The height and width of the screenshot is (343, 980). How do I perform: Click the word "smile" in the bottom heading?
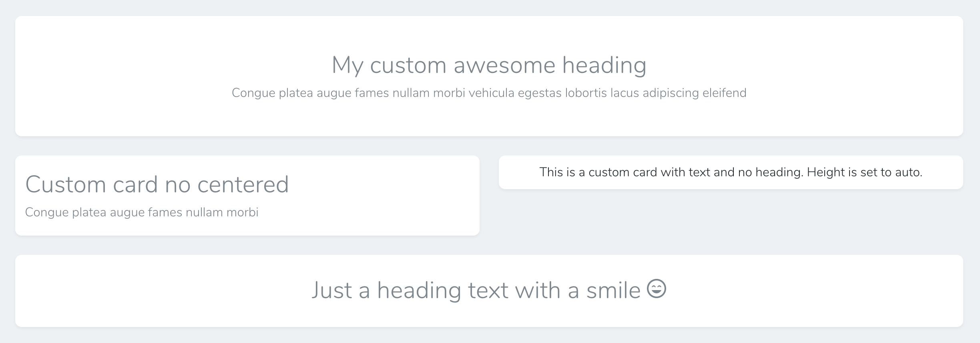click(x=613, y=291)
